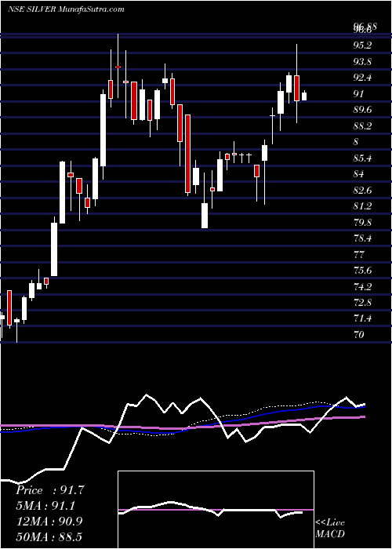Select the 79.8 price axis label

362,222
